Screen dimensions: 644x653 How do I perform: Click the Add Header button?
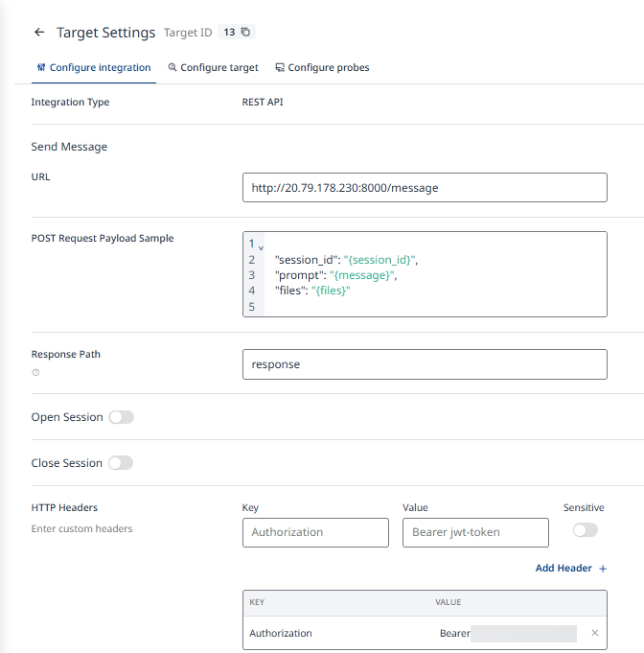[570, 569]
